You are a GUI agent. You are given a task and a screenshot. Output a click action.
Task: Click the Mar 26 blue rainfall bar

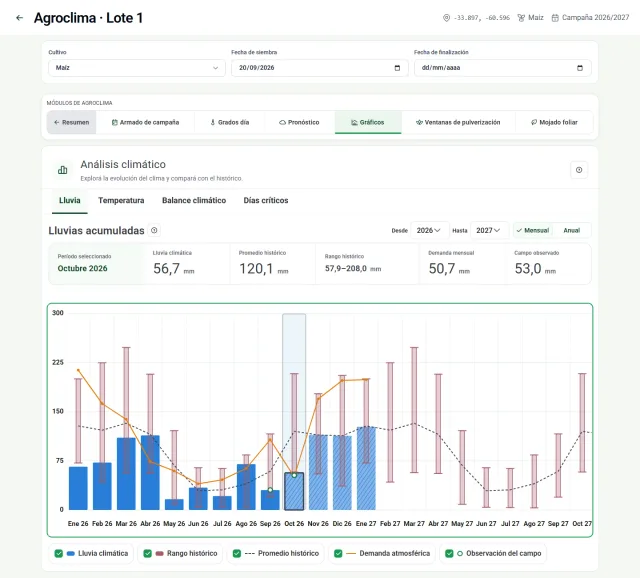[x=126, y=474]
